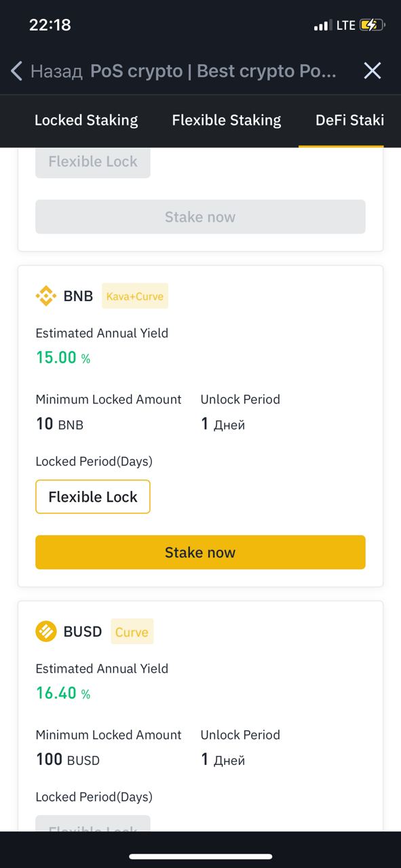
Task: Close the page with X icon
Action: (x=373, y=71)
